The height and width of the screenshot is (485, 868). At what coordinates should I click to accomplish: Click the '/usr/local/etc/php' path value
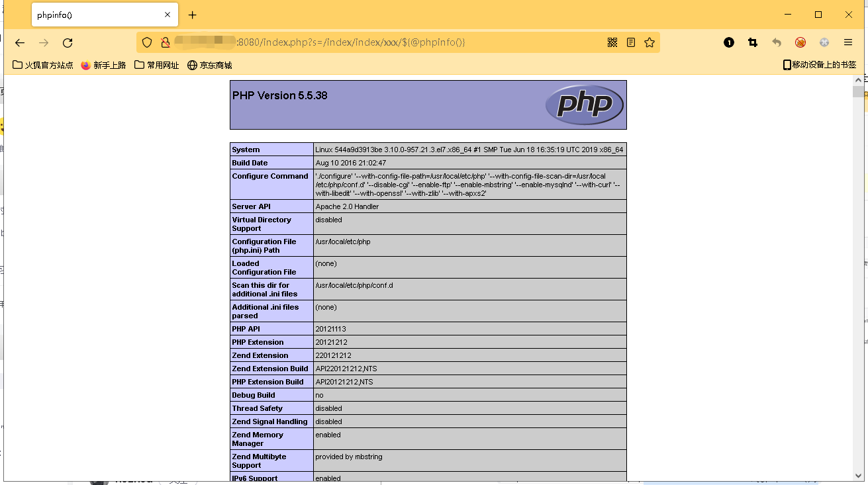click(343, 242)
